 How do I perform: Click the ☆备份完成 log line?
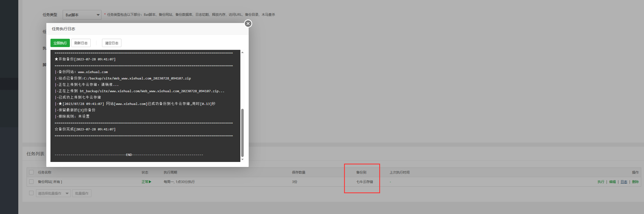85,129
